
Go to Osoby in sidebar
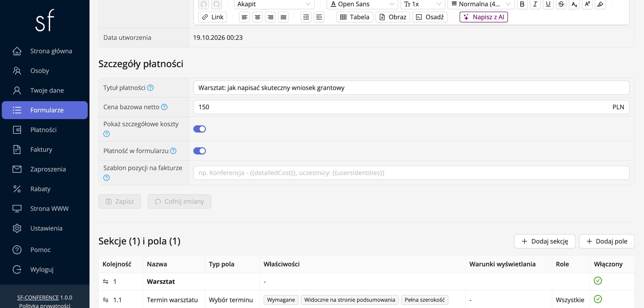(45, 71)
